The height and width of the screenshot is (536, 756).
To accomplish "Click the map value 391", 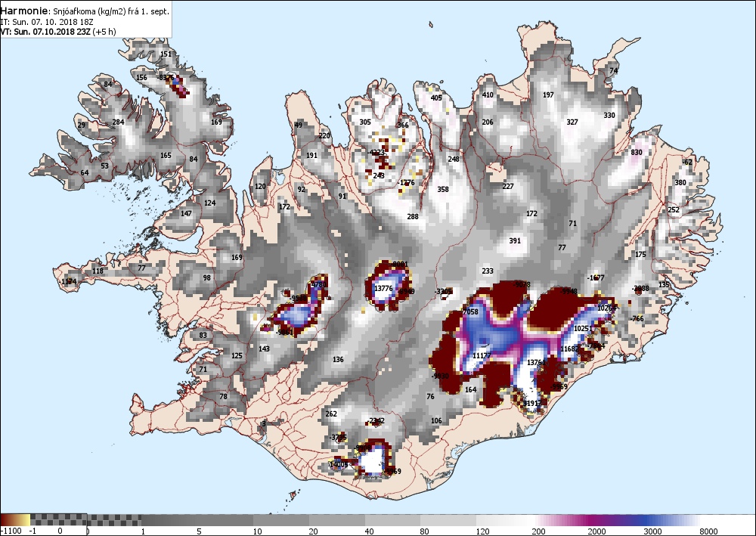I will click(515, 240).
